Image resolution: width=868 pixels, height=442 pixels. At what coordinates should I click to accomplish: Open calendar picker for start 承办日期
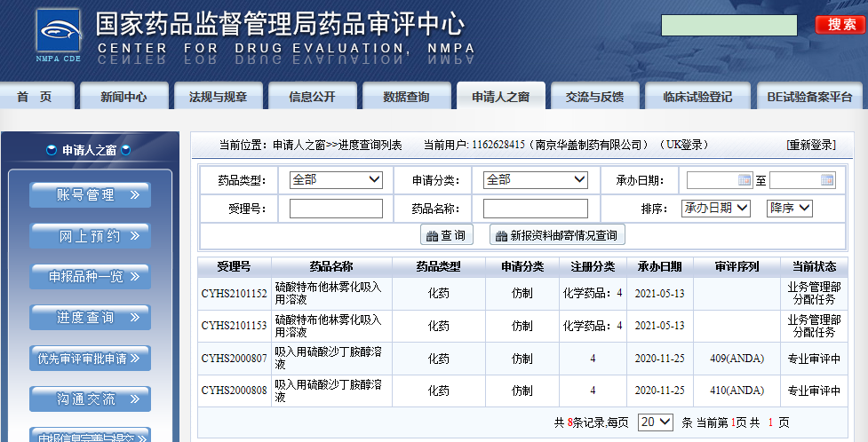pyautogui.click(x=745, y=180)
